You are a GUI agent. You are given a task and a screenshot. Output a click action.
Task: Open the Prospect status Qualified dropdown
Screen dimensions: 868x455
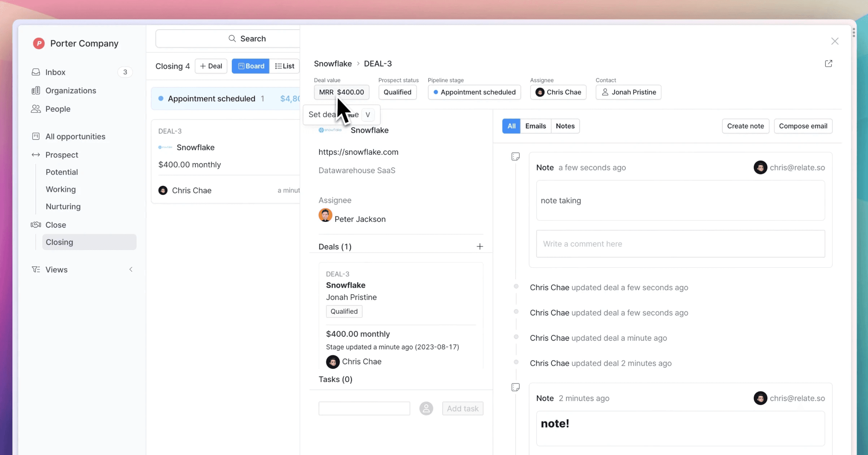[x=397, y=92]
